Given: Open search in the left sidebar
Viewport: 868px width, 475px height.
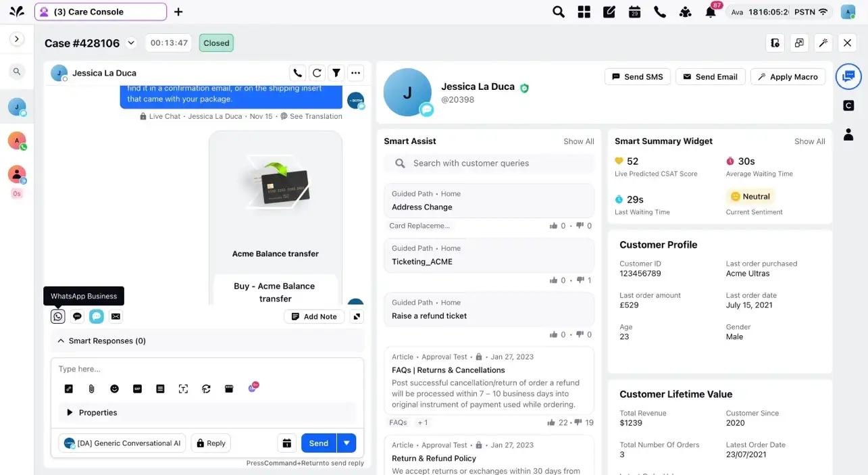Looking at the screenshot, I should click(17, 72).
